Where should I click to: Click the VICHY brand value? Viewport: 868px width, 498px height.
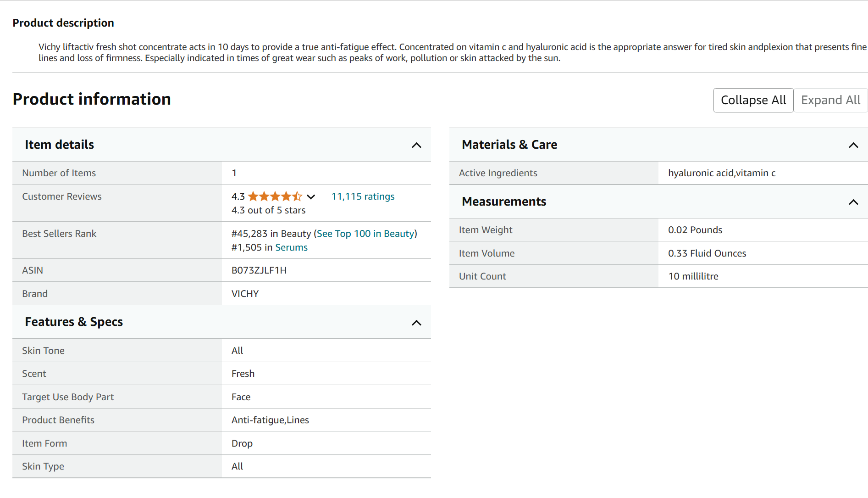point(245,294)
